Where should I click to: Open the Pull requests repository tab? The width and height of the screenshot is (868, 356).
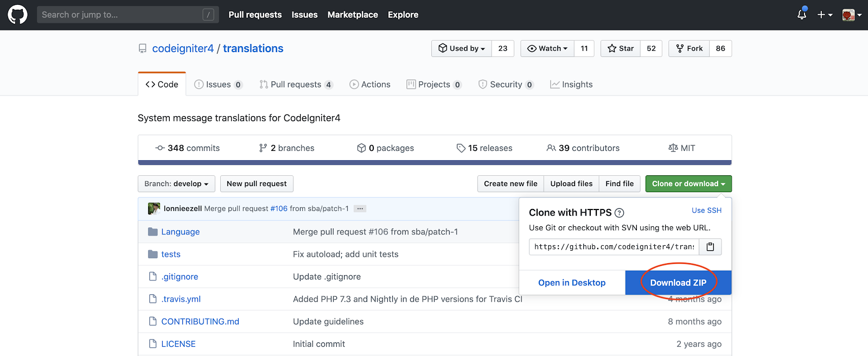pos(296,84)
